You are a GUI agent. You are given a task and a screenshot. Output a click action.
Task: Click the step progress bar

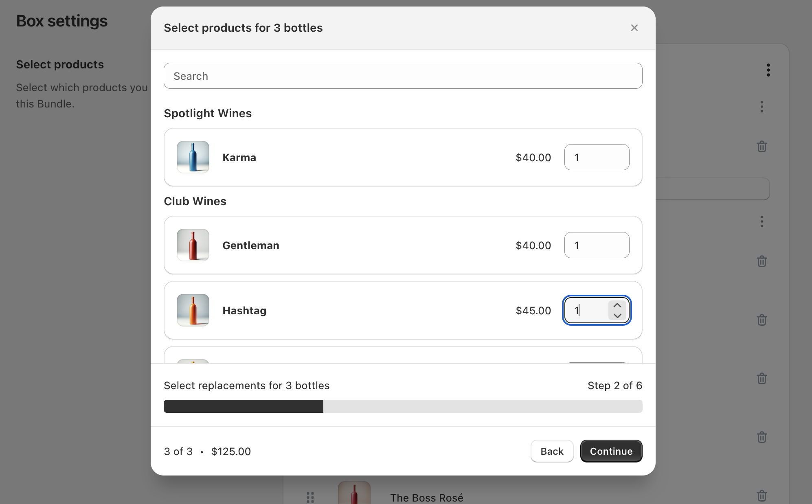click(403, 406)
